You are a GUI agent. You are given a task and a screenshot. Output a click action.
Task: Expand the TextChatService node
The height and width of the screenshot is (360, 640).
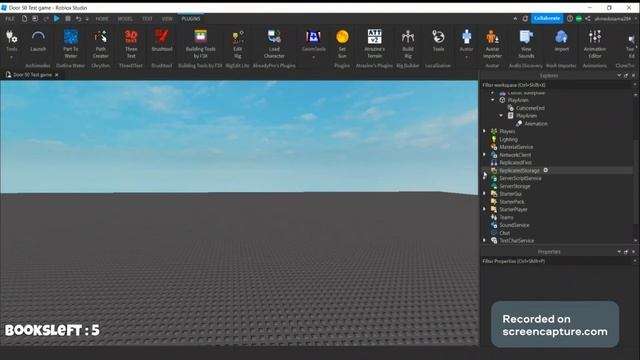[484, 240]
